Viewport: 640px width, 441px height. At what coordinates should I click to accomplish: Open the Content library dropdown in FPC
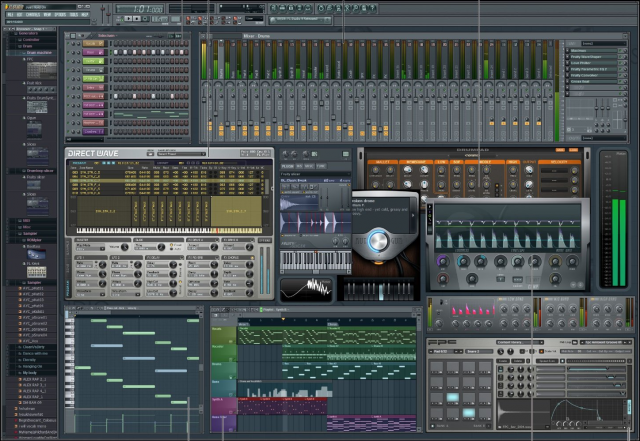(x=520, y=342)
